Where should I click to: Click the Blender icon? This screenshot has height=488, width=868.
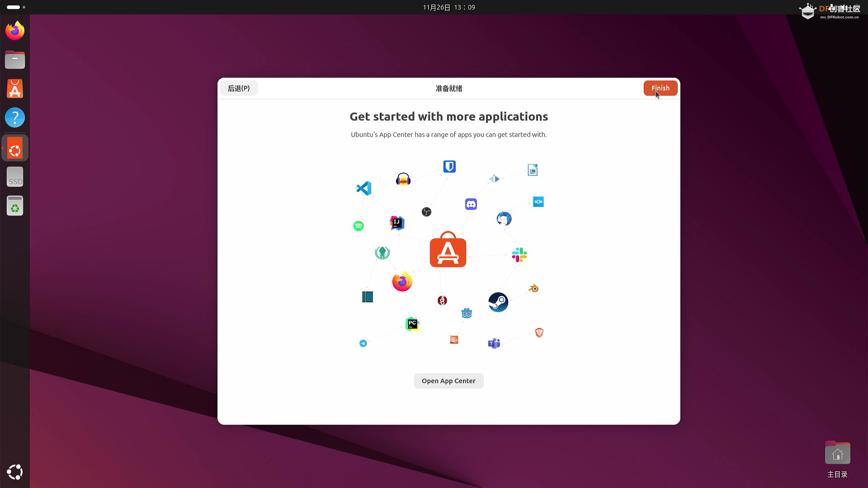[x=533, y=289]
